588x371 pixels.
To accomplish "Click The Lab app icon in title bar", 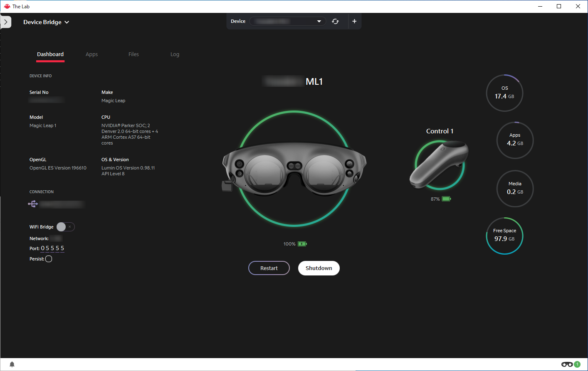I will pos(7,6).
